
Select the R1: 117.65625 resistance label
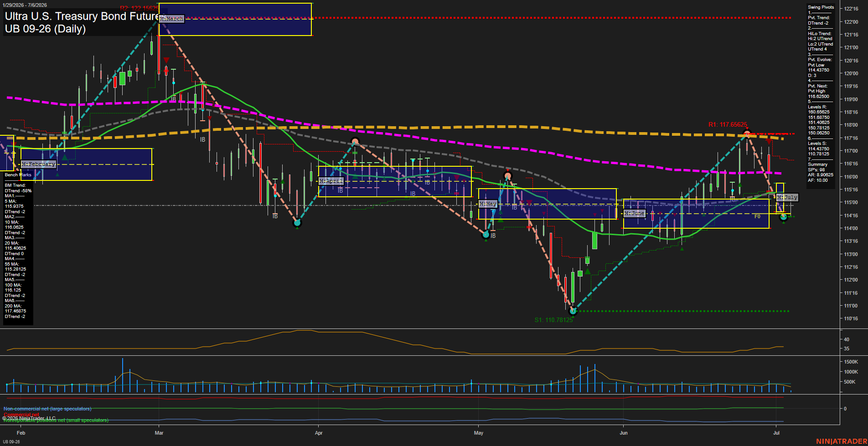(728, 124)
